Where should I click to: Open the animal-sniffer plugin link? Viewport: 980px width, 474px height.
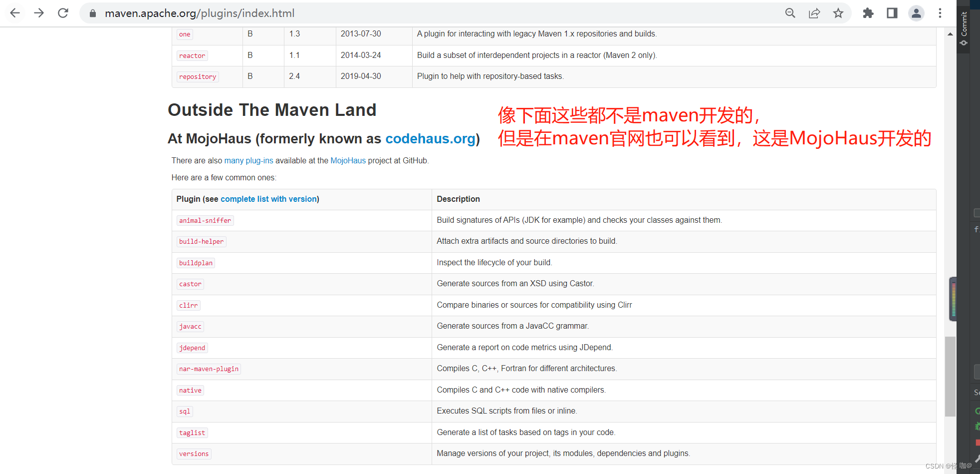[x=205, y=220]
